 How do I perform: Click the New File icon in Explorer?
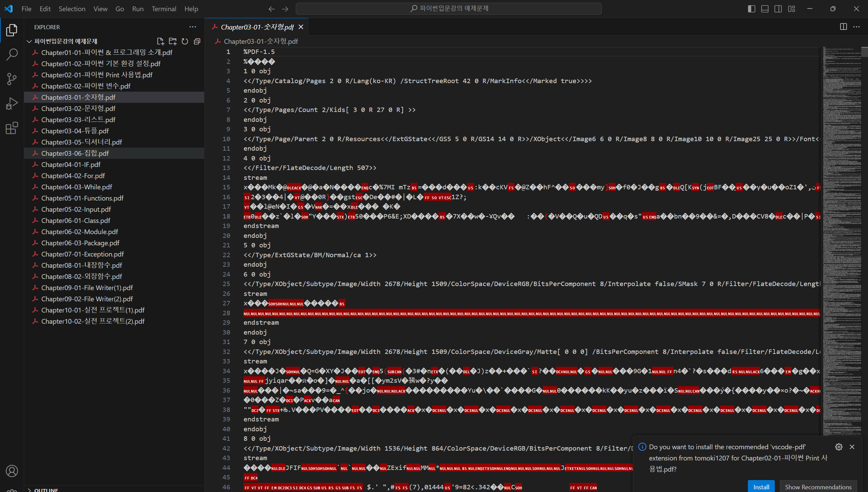160,41
